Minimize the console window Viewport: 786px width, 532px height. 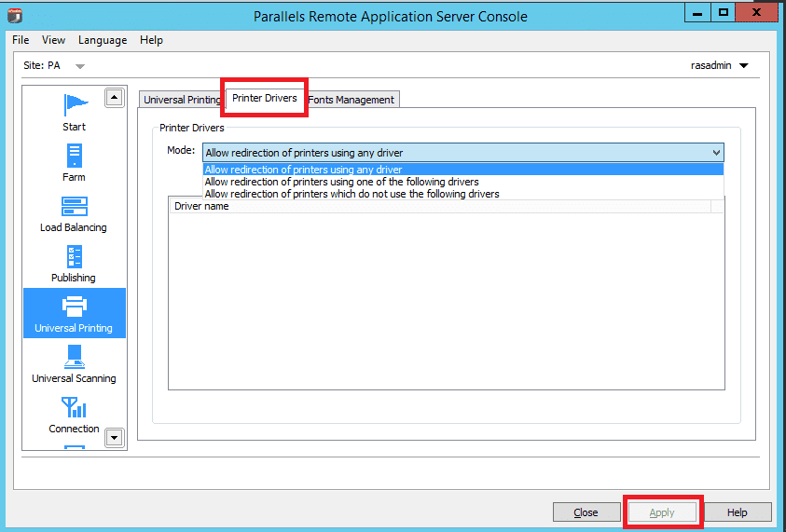[x=697, y=13]
